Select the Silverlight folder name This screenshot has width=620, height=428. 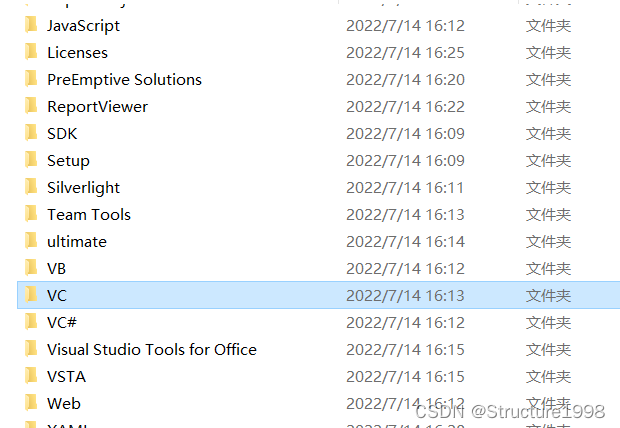pyautogui.click(x=83, y=188)
